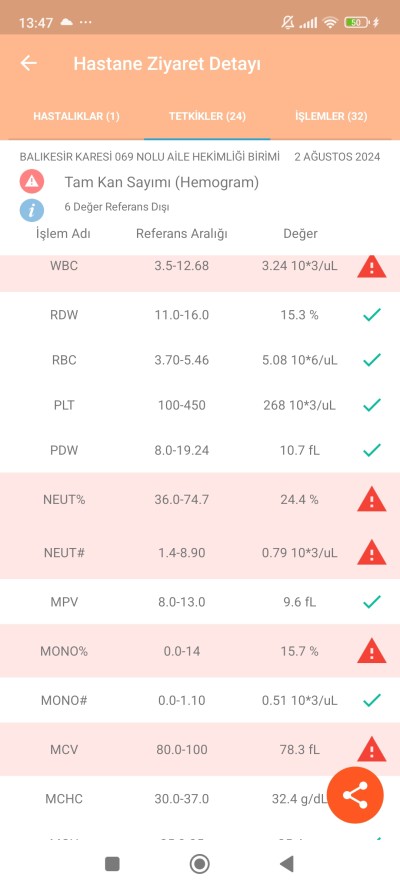The height and width of the screenshot is (888, 400).
Task: Switch to the HASTALIKLAR (1) tab
Action: tap(76, 116)
